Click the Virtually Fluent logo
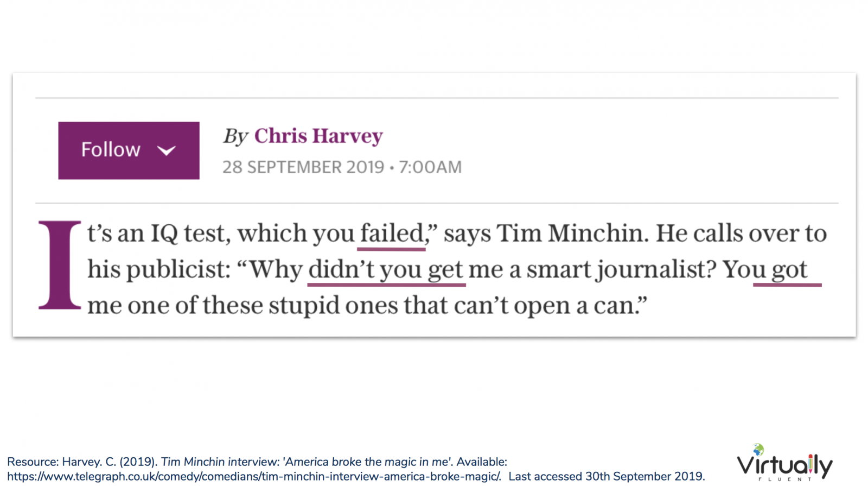This screenshot has height=486, width=868. 784,463
